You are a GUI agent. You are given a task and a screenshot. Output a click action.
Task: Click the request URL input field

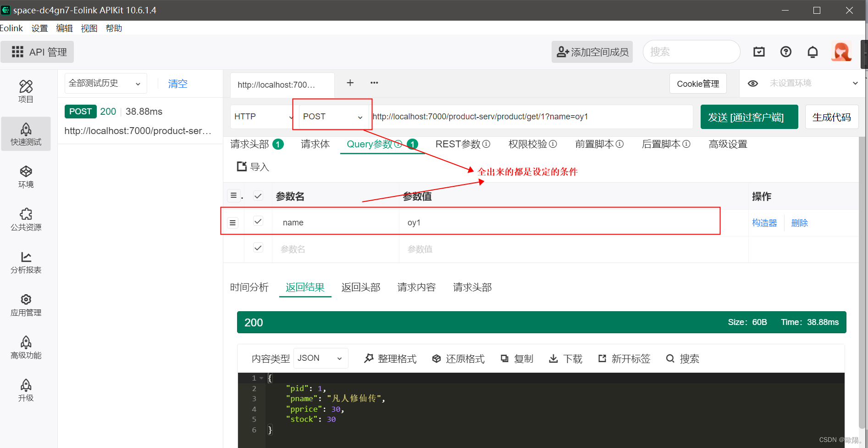pos(532,117)
